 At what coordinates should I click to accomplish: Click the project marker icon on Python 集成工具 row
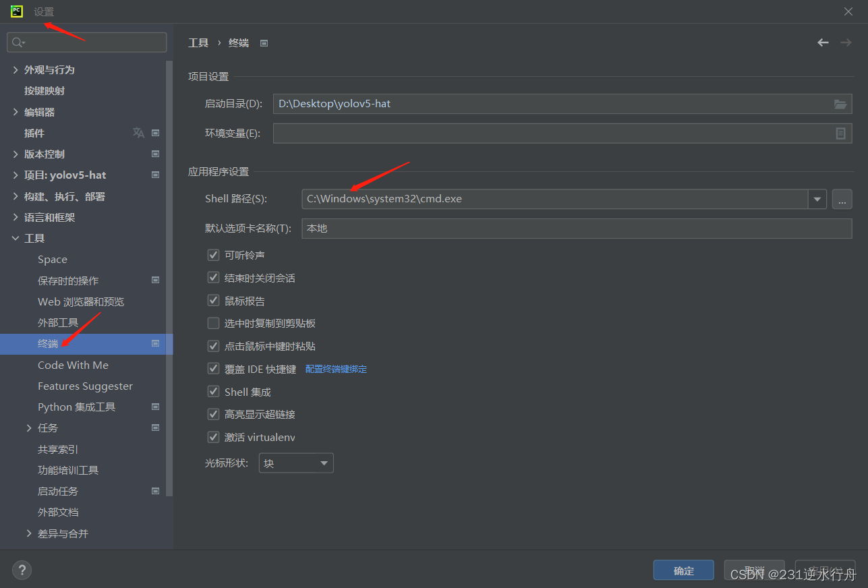(155, 407)
